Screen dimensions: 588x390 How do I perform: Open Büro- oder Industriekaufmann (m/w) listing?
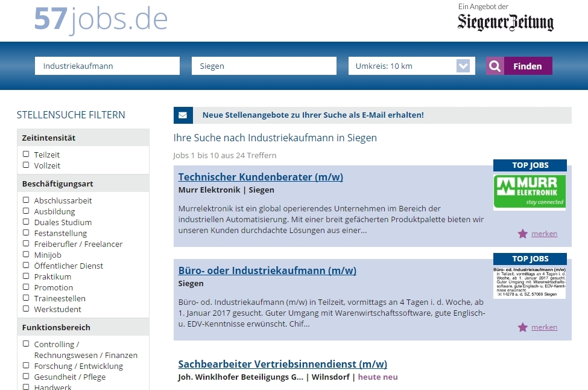[267, 270]
